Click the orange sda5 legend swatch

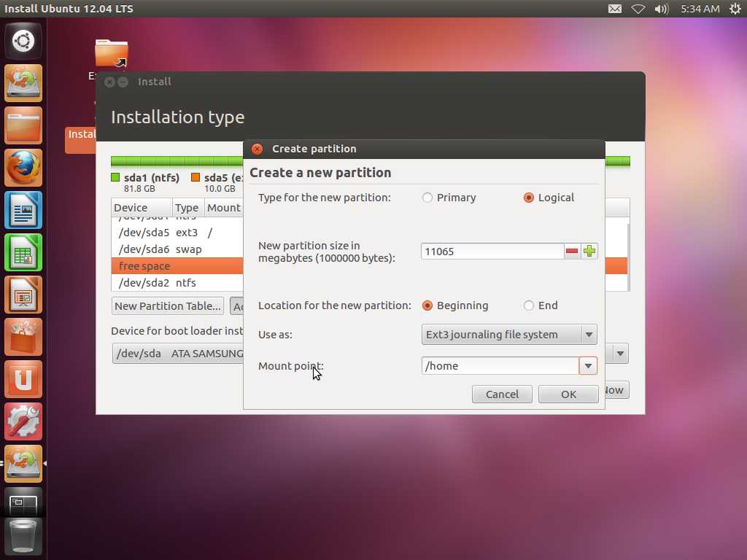coord(196,178)
